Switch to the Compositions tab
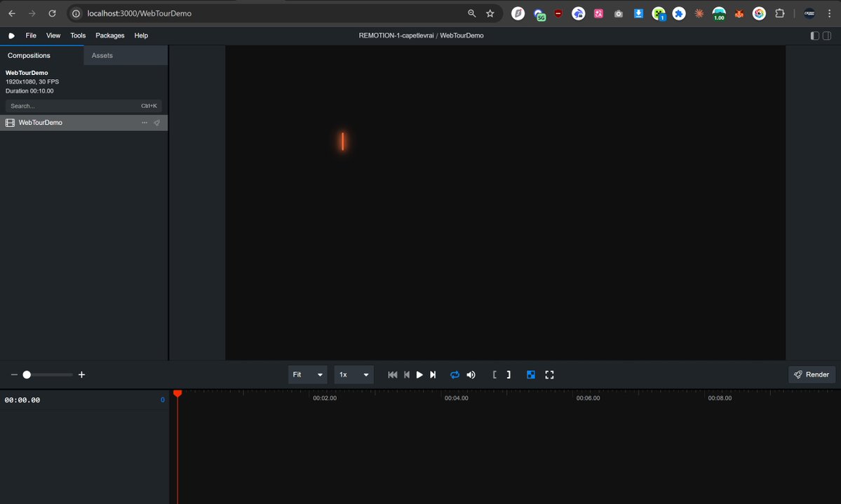 [42, 55]
